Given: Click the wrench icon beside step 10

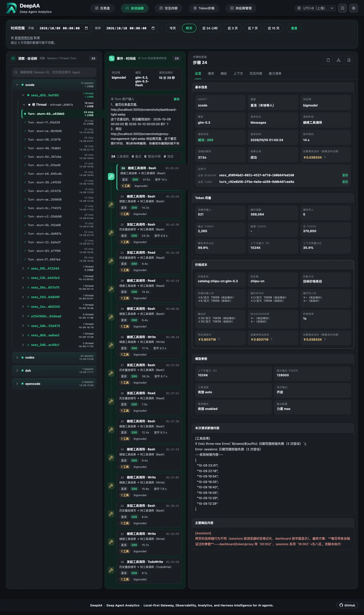Looking at the screenshot, I should click(x=111, y=570).
